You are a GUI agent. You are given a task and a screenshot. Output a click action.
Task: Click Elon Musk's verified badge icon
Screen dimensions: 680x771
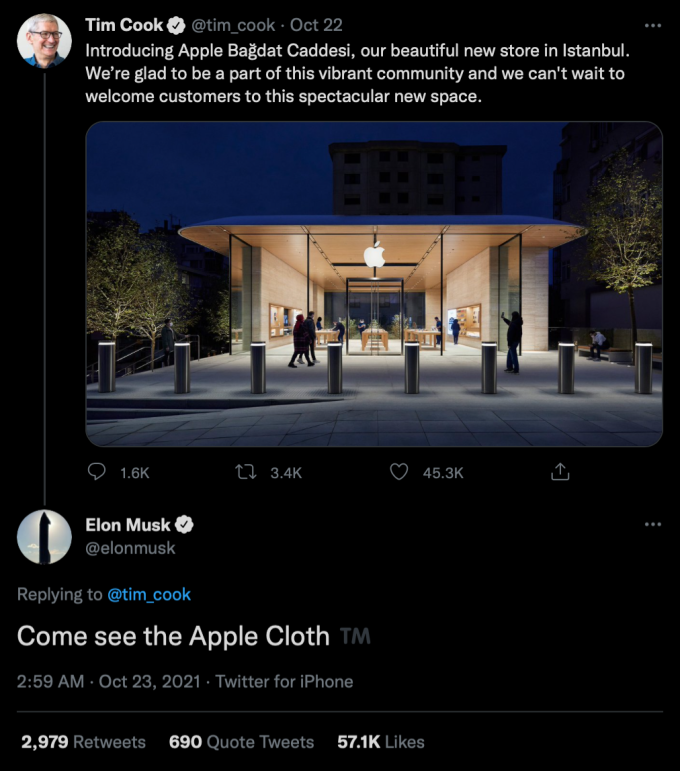coord(185,525)
